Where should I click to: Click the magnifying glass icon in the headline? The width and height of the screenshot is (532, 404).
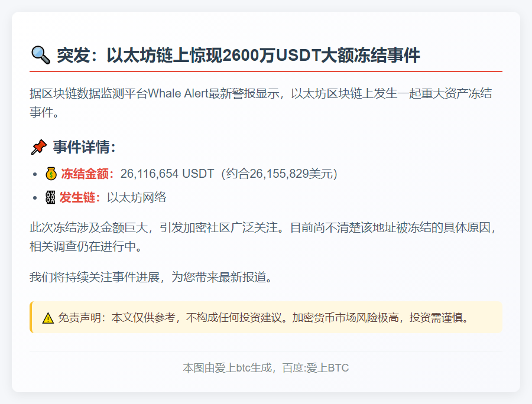coord(38,54)
